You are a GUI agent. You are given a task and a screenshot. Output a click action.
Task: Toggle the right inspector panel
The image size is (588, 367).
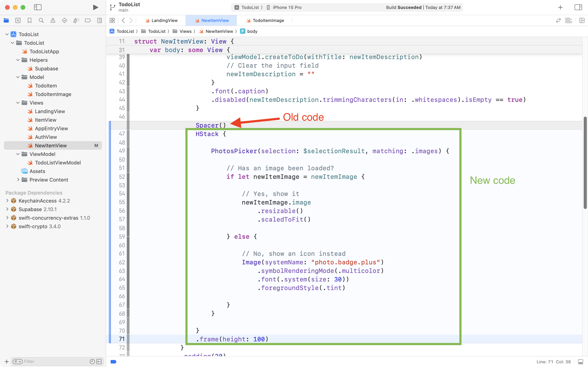coord(578,7)
